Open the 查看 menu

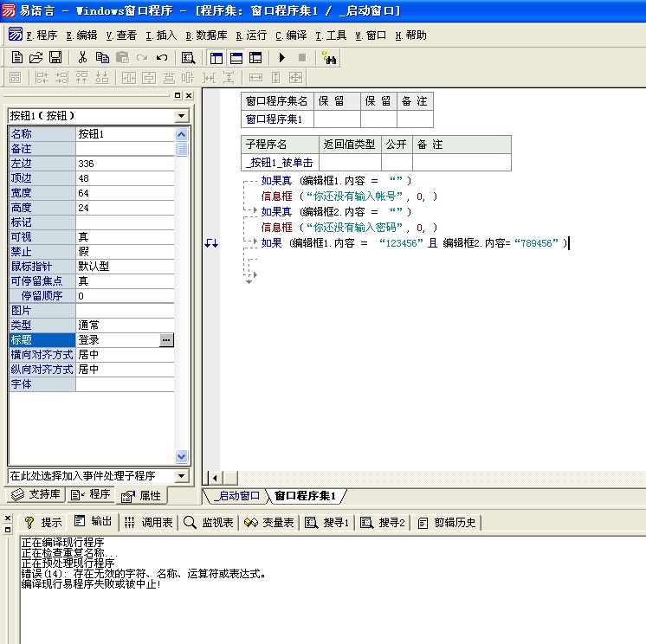[x=121, y=35]
